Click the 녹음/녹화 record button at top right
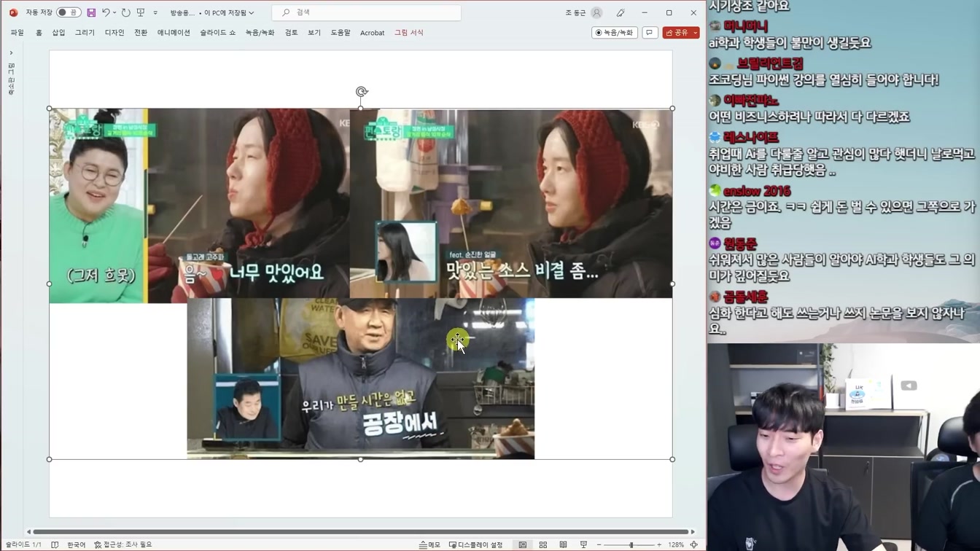This screenshot has width=980, height=551. (x=614, y=33)
